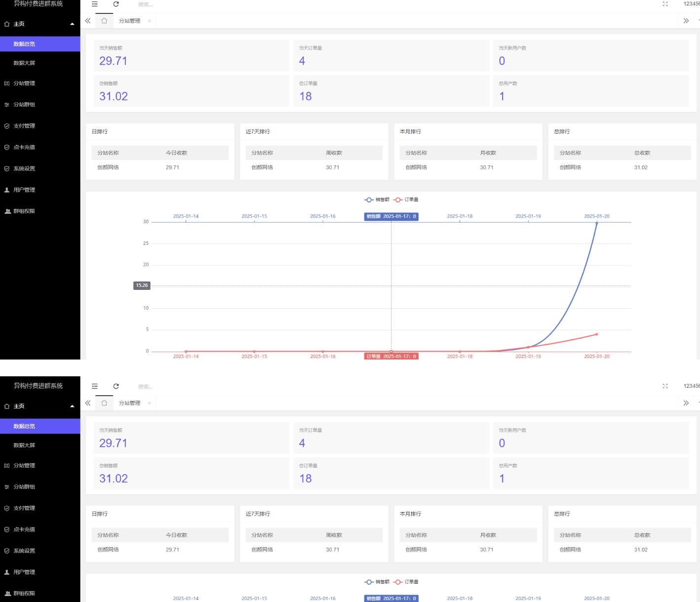Viewport: 700px width, 602px height.
Task: Collapse the 主页 menu arrow in lower sidebar
Action: click(x=72, y=406)
